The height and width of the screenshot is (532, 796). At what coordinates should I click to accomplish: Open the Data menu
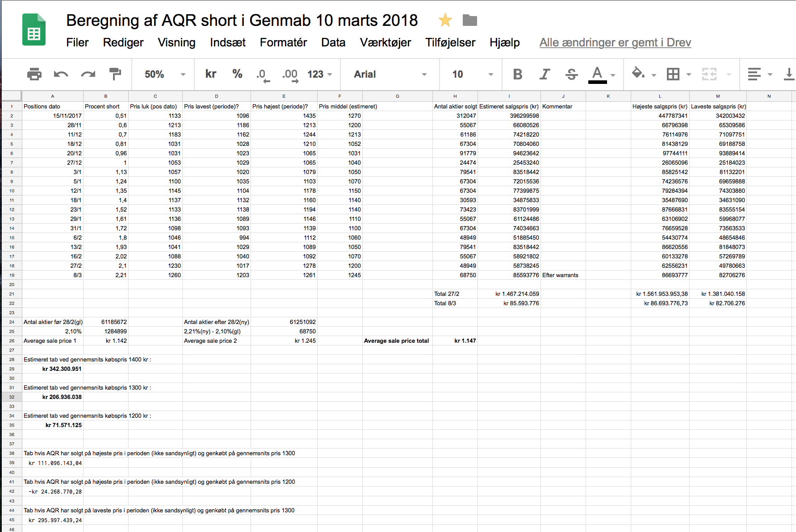coord(333,42)
